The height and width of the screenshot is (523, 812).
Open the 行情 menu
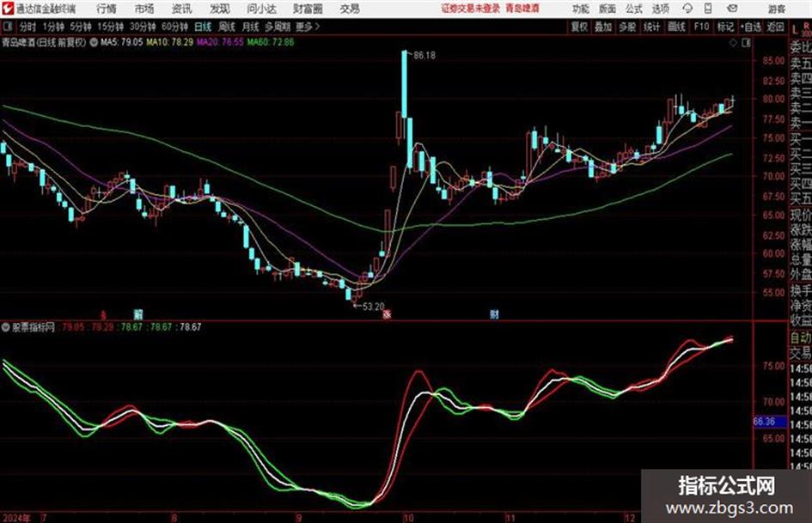coord(107,9)
